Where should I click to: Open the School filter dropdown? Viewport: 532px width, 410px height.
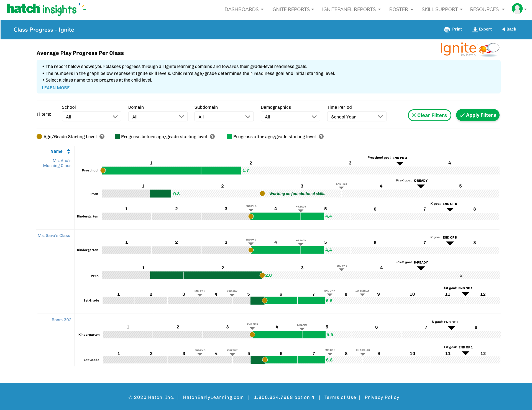tap(91, 117)
